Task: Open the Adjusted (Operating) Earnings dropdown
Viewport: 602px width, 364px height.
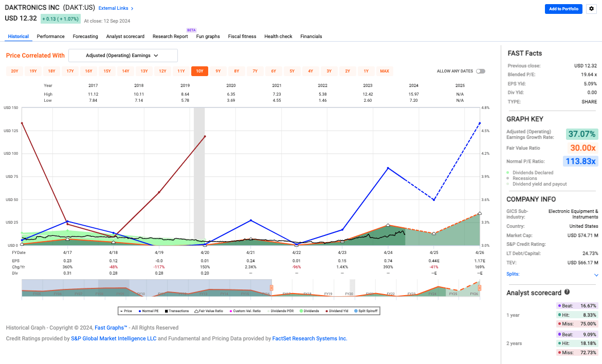Action: click(123, 56)
